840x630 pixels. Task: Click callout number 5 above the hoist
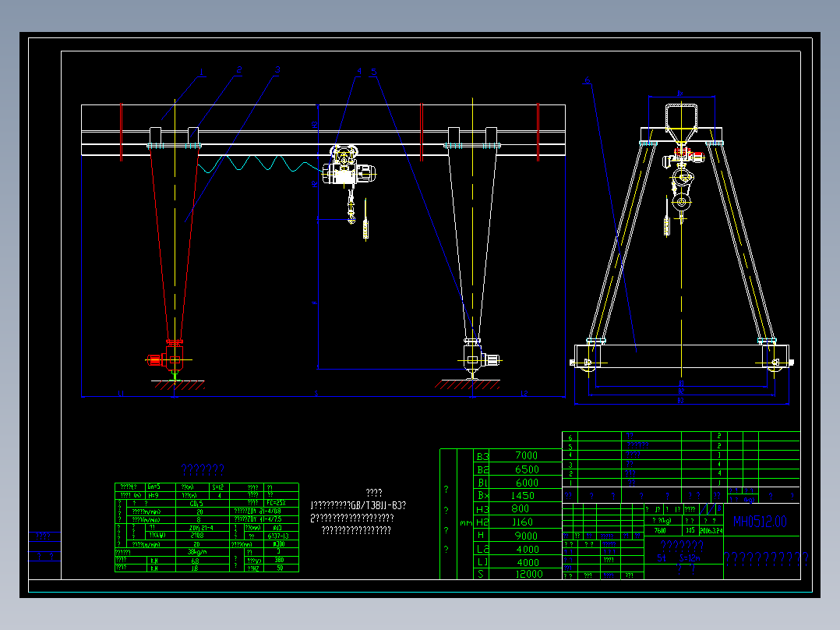(x=374, y=71)
